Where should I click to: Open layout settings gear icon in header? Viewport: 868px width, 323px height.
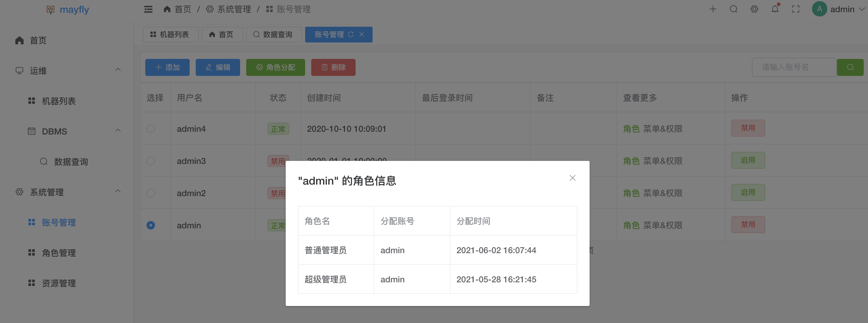754,9
